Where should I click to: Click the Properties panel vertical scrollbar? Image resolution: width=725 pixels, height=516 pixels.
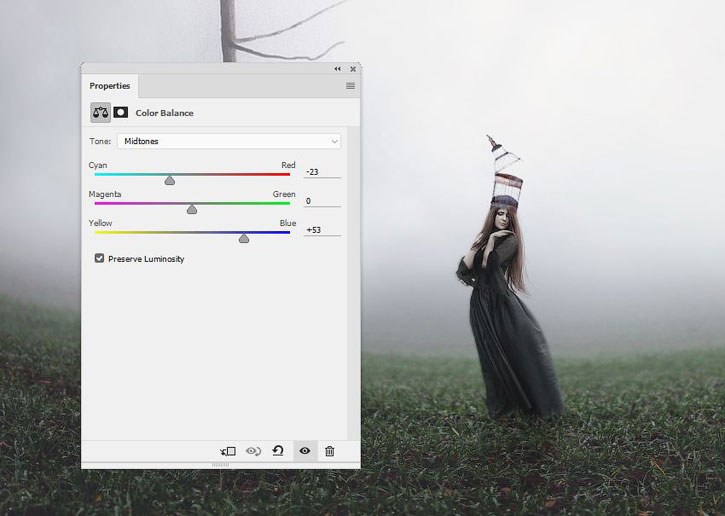click(x=354, y=283)
